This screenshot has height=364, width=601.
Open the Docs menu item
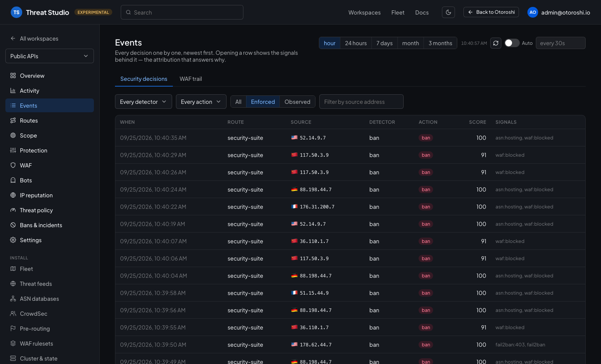tap(422, 12)
